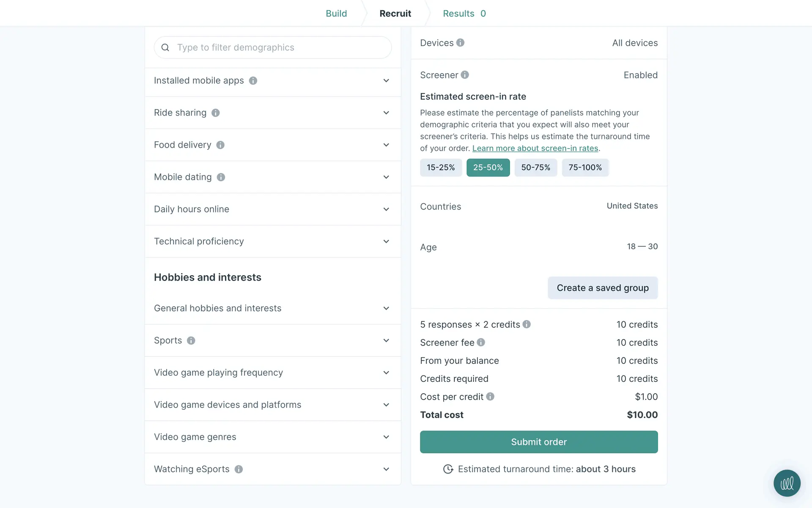Image resolution: width=812 pixels, height=508 pixels.
Task: Open Learn more about screen-in rates link
Action: (535, 149)
